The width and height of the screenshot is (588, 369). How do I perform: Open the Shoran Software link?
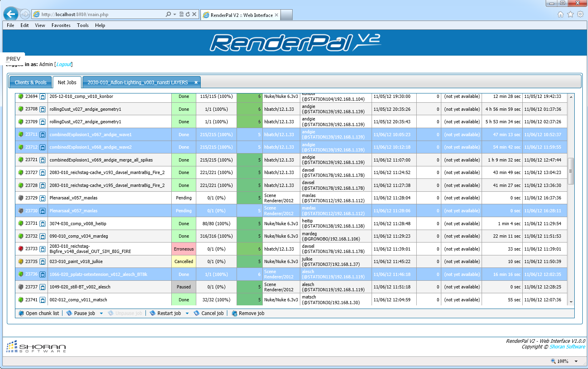(x=567, y=347)
